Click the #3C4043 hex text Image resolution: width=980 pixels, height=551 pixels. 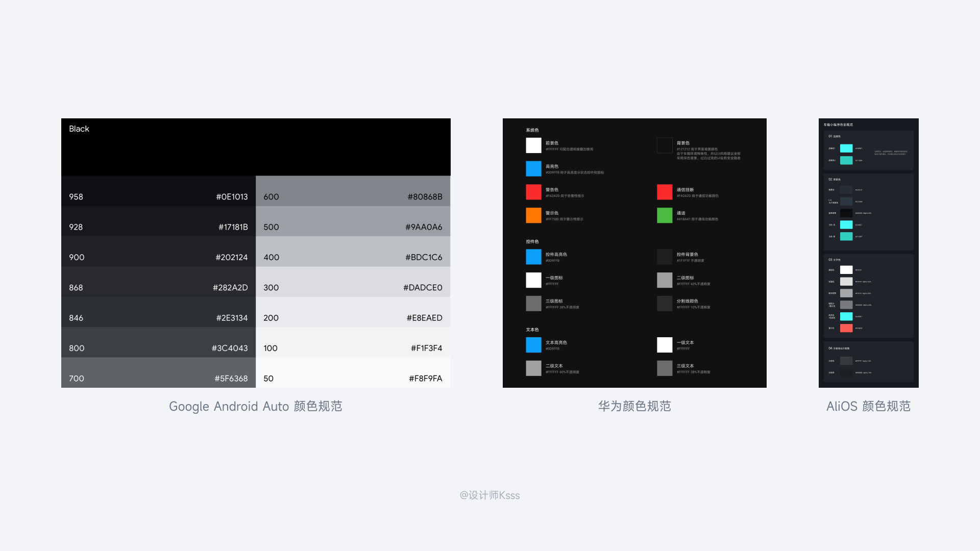[230, 348]
